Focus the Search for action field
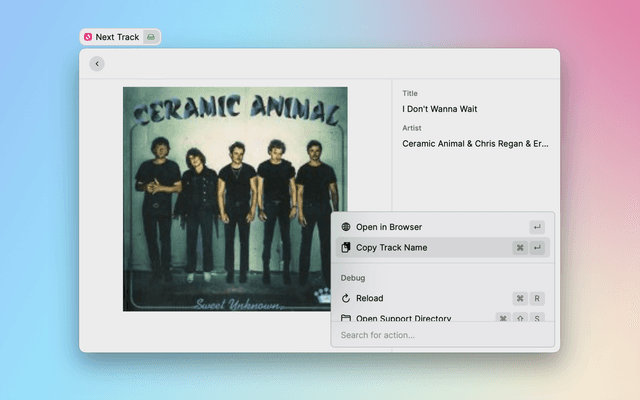Image resolution: width=640 pixels, height=400 pixels. pyautogui.click(x=442, y=335)
